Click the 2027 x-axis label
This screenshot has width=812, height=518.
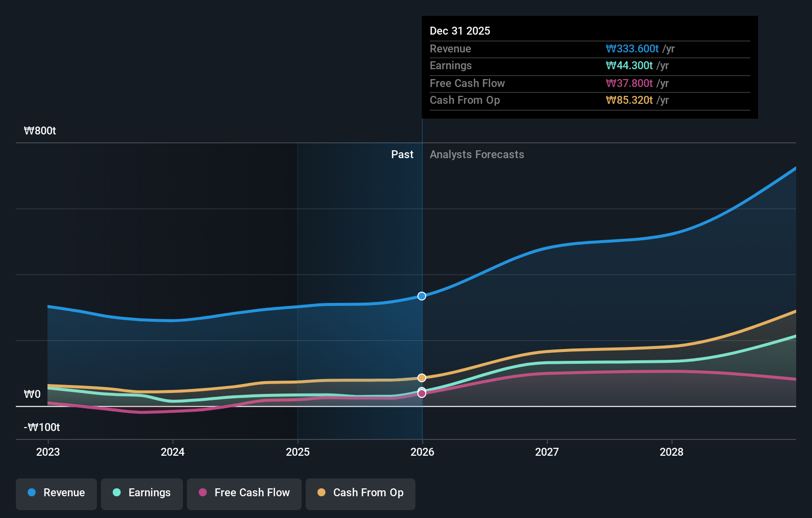(547, 452)
